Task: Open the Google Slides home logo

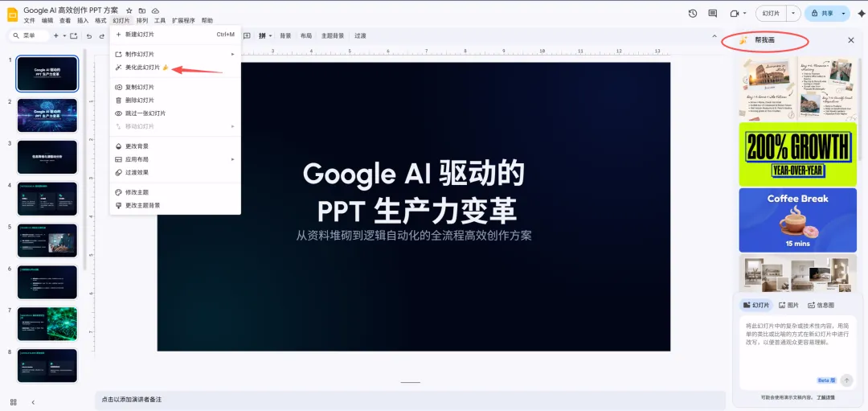Action: pos(12,15)
